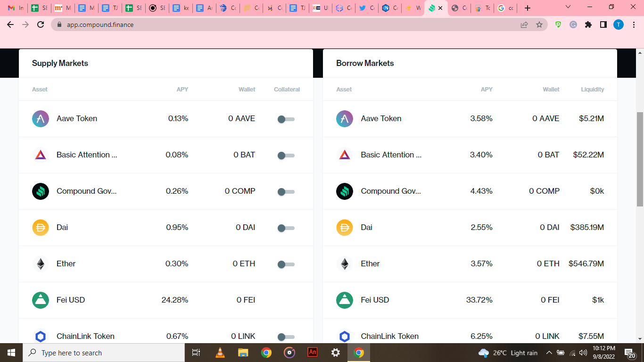Viewport: 644px width, 362px height.
Task: Open Task View from taskbar
Action: pos(196,353)
